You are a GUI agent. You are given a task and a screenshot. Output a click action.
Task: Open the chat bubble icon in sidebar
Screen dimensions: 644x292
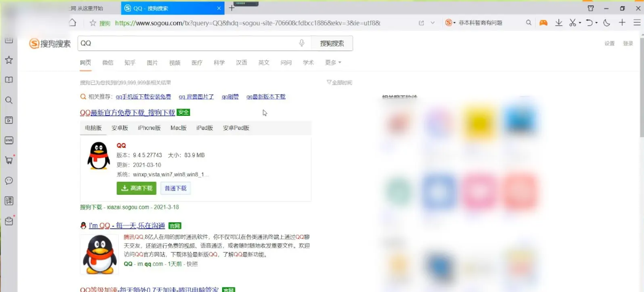9,180
